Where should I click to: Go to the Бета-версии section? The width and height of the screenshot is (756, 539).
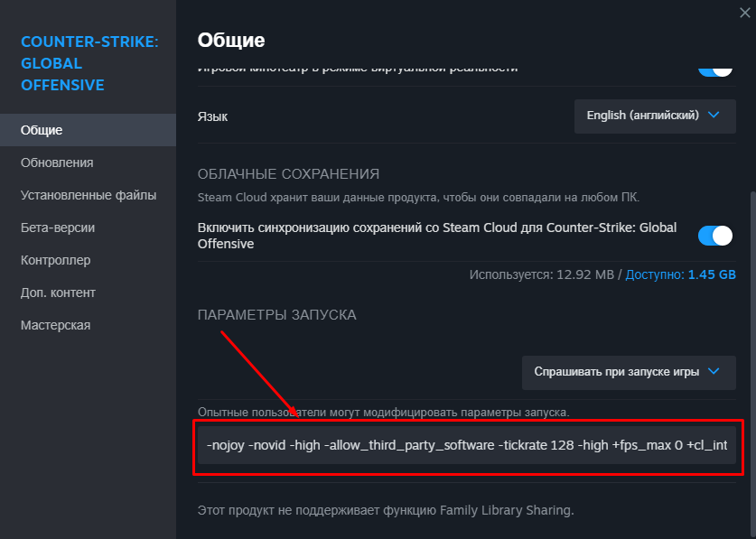[x=58, y=228]
